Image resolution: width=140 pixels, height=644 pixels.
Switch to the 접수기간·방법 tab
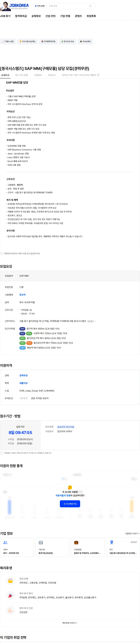[x=21, y=75]
